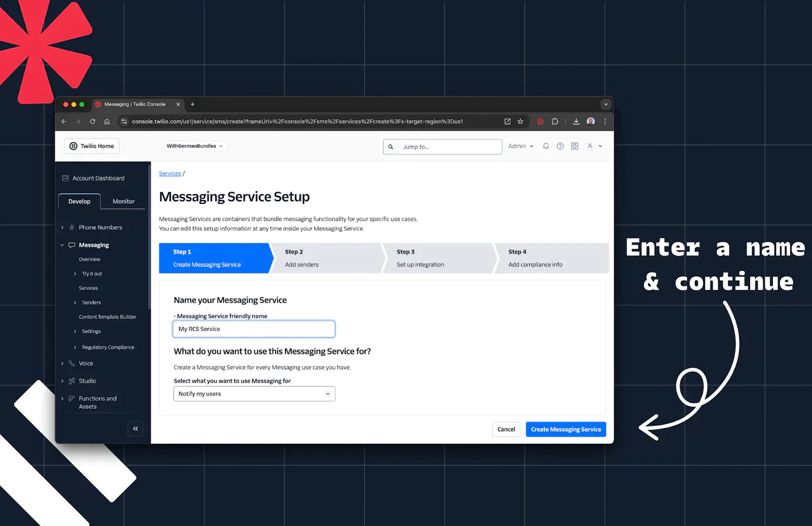Open the Twilio user account menu
812x526 pixels.
(594, 146)
